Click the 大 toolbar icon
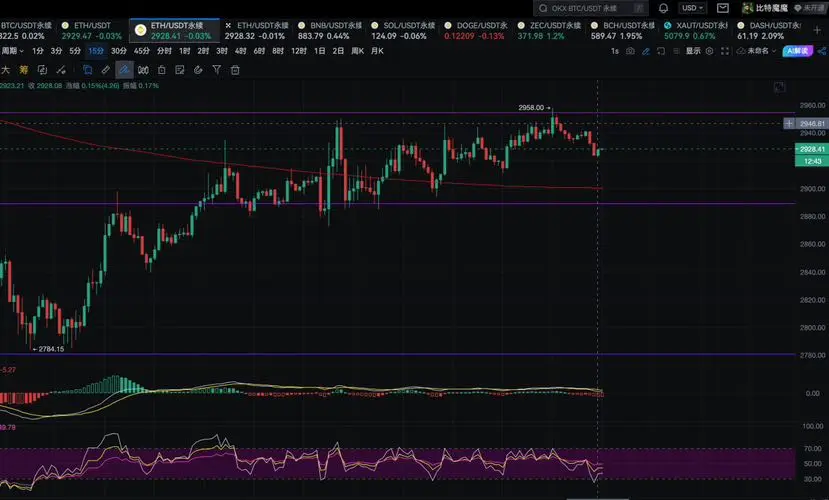The width and height of the screenshot is (829, 500). point(5,70)
